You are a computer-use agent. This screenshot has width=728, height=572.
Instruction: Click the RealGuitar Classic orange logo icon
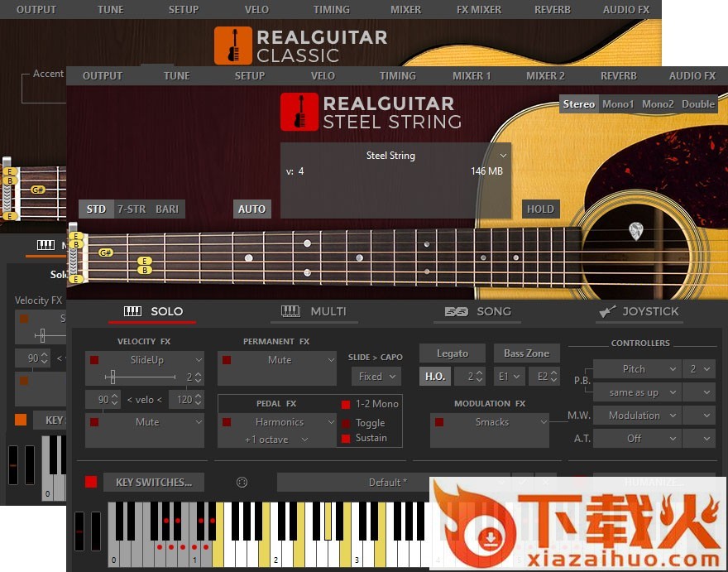pos(233,46)
